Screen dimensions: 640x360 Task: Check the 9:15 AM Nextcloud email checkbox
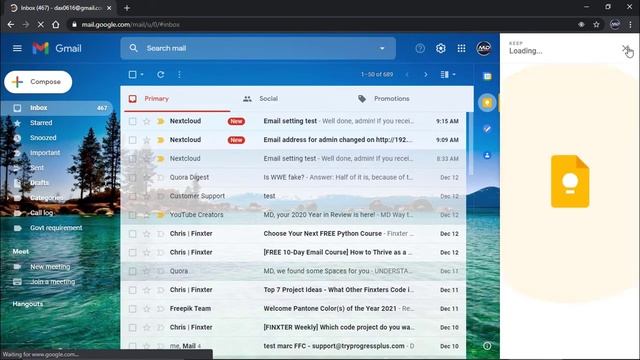click(x=133, y=121)
